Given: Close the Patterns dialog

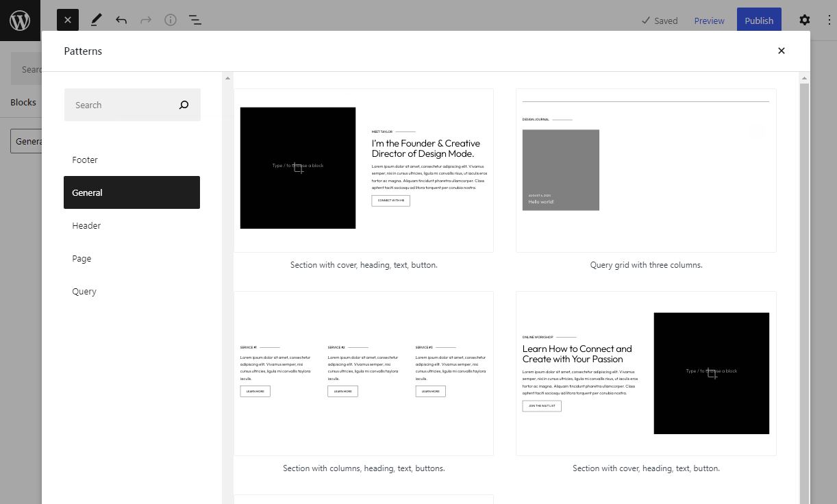Looking at the screenshot, I should tap(781, 51).
